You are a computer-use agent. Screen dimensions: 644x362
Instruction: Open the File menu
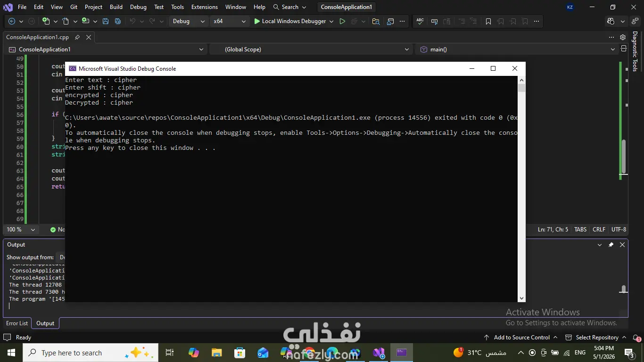click(x=22, y=7)
